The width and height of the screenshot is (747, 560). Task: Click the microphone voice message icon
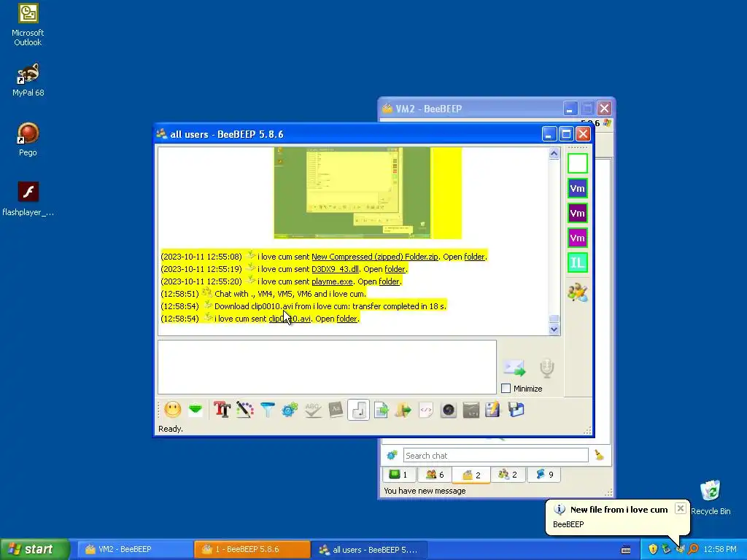click(x=547, y=368)
